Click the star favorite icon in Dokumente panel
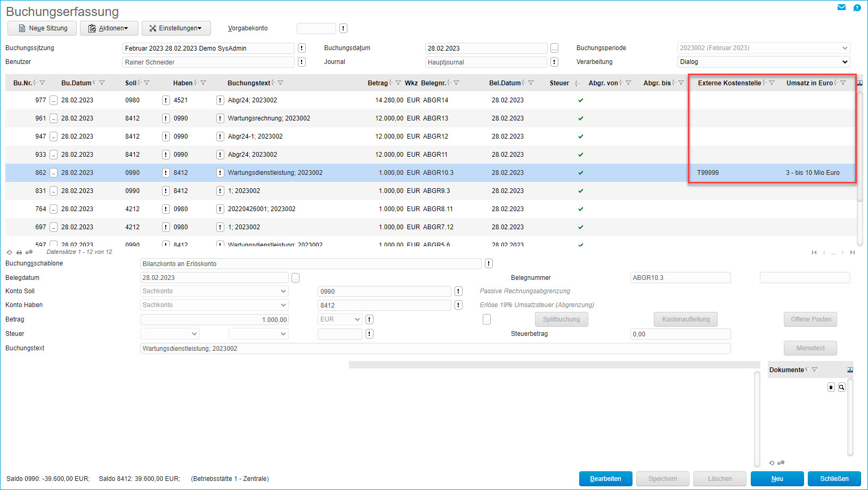The width and height of the screenshot is (868, 490). coord(831,387)
